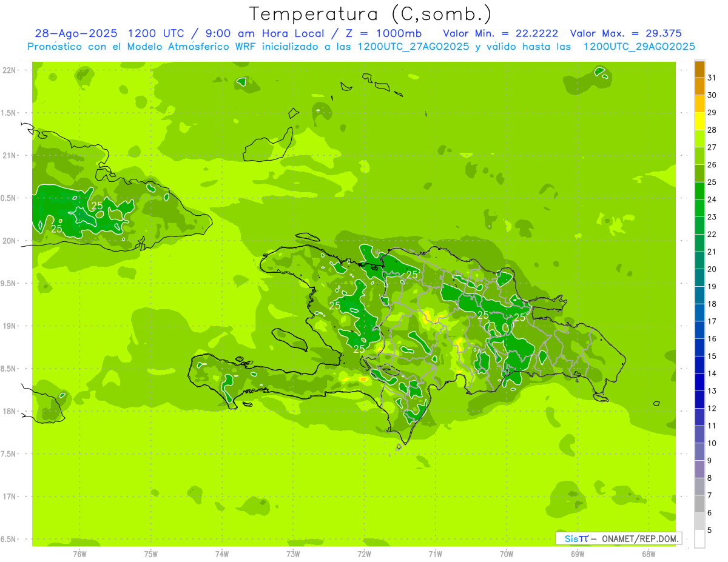Select the yellow swatch between 28 and 29
Viewport: 728px width, 562px height.
[699, 121]
